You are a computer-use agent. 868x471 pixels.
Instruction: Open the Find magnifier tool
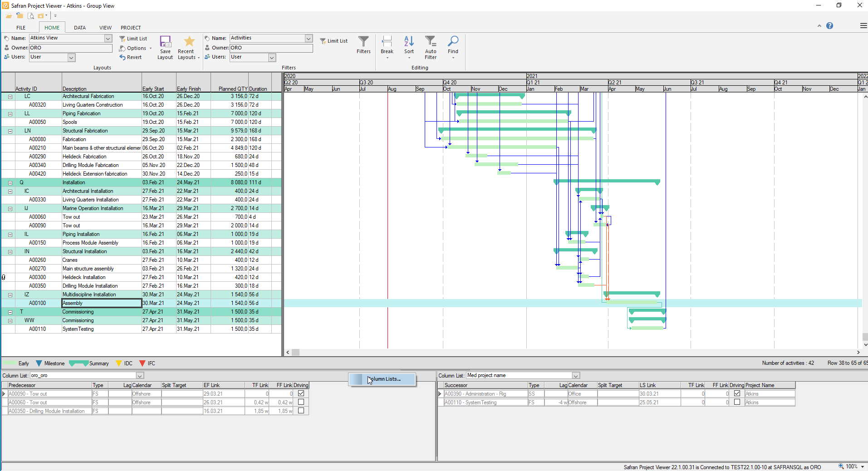(x=453, y=47)
